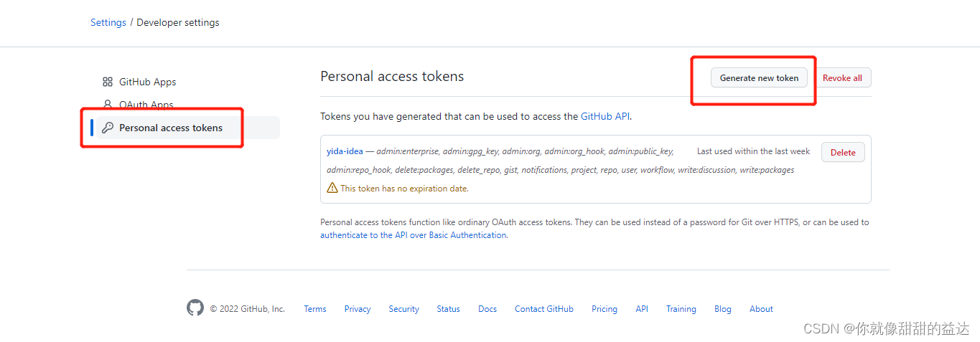980x342 pixels.
Task: Click the Pricing footer link
Action: (x=605, y=309)
